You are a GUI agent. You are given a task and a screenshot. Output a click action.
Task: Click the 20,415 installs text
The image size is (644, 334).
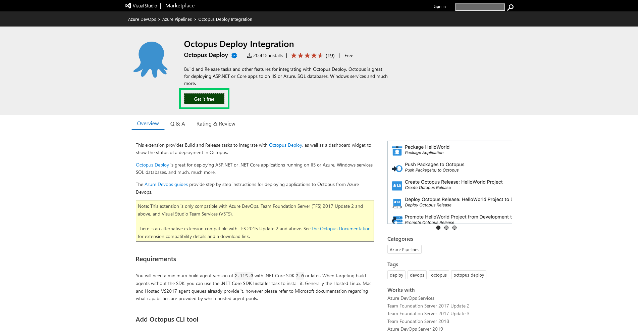click(x=268, y=56)
